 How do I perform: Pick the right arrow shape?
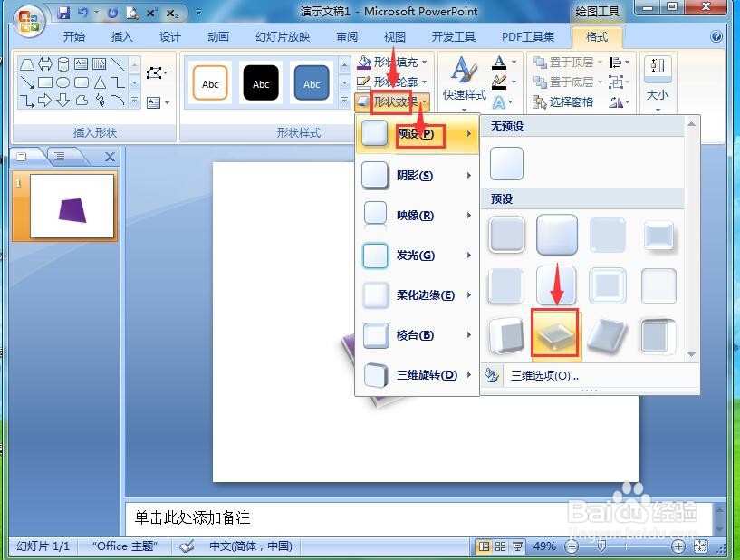click(x=44, y=100)
